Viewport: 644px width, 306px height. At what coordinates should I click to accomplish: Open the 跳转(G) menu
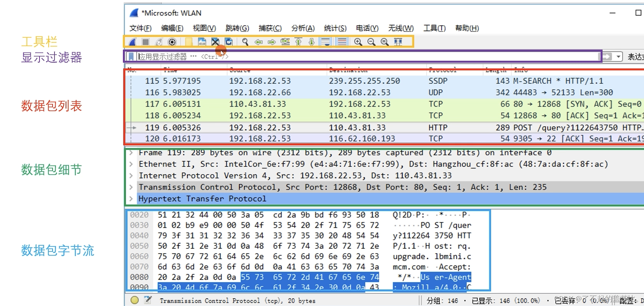coord(237,28)
